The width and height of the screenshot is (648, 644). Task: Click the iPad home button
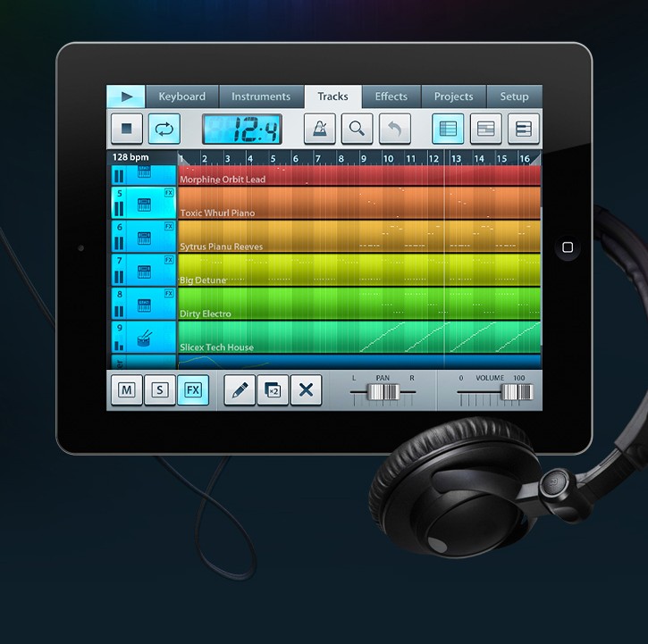(568, 247)
